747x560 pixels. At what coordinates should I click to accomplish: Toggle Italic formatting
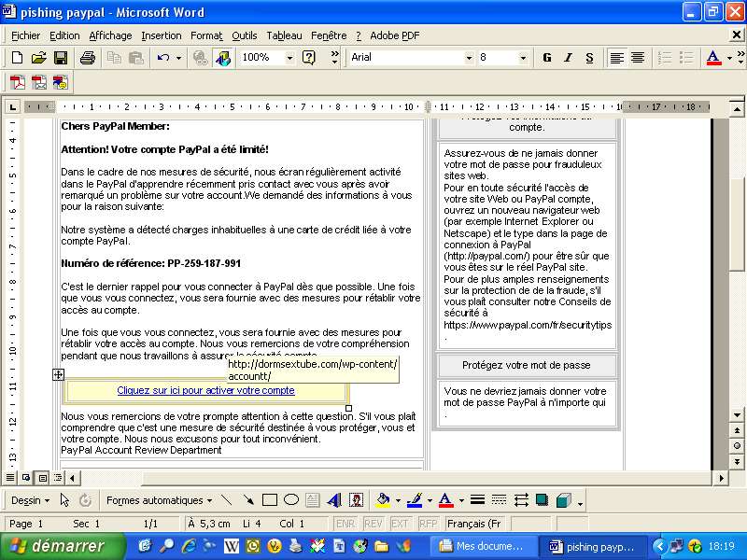[568, 58]
